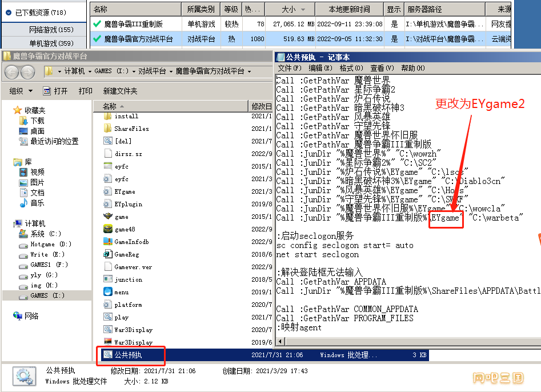541x392 pixels.
Task: Open Notepad 查看(V) menu
Action: (382, 69)
